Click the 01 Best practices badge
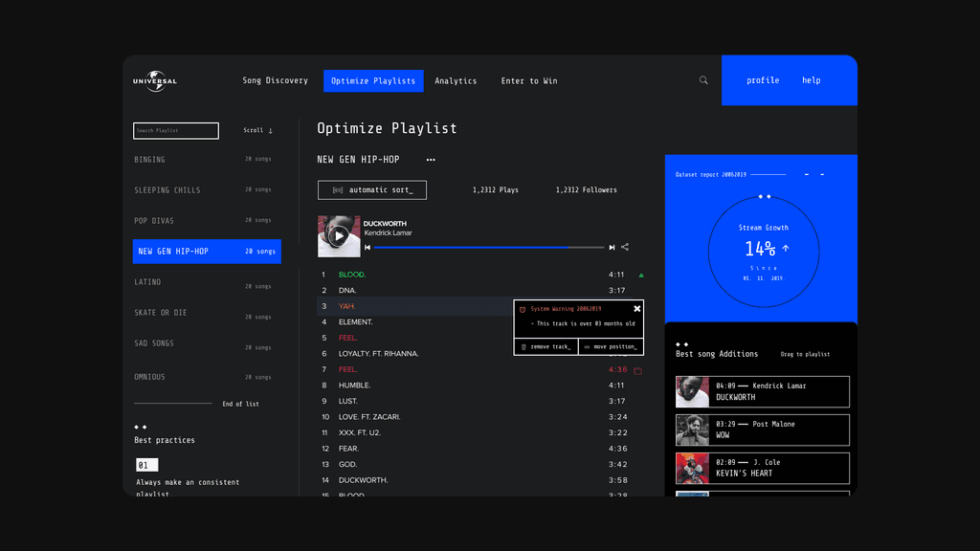 (x=146, y=465)
